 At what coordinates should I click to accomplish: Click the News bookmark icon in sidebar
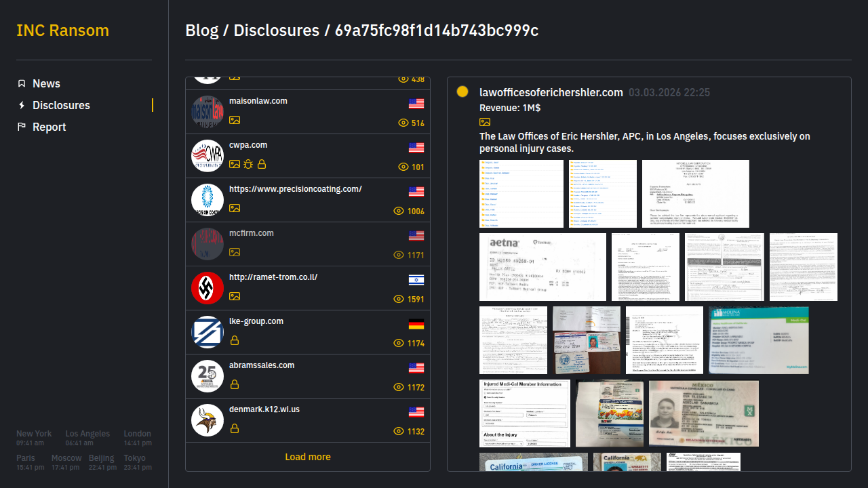point(22,83)
